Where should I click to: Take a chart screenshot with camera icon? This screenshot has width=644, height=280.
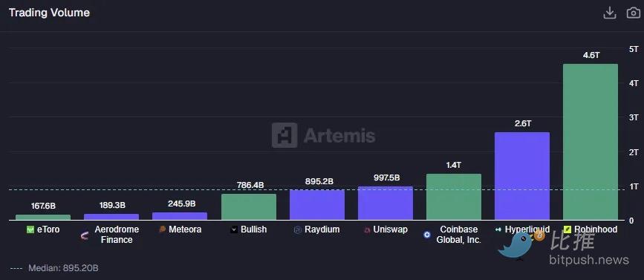coord(634,13)
